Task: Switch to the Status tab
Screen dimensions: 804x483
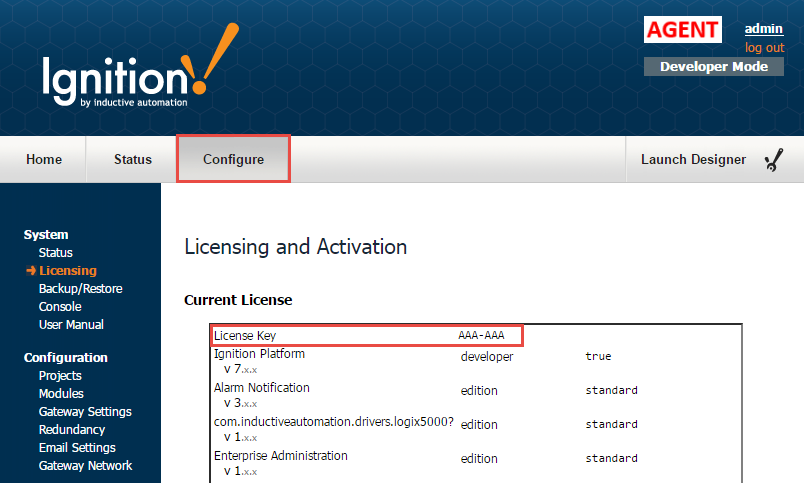Action: point(132,159)
